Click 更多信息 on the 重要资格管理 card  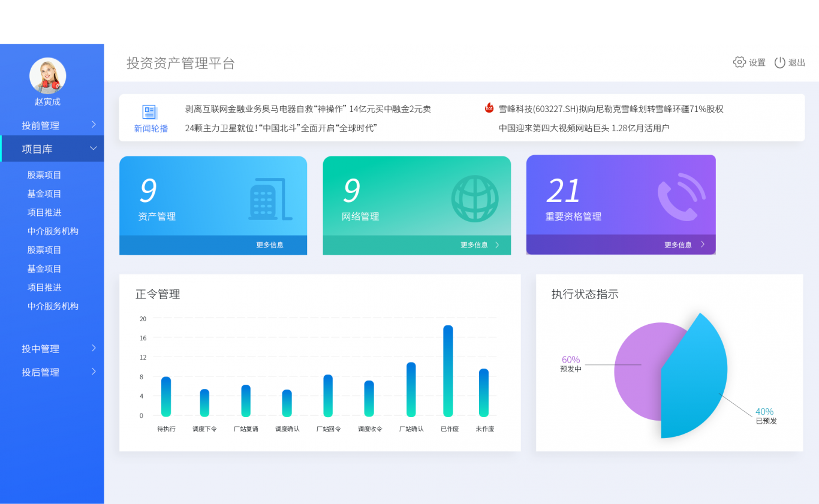(679, 245)
